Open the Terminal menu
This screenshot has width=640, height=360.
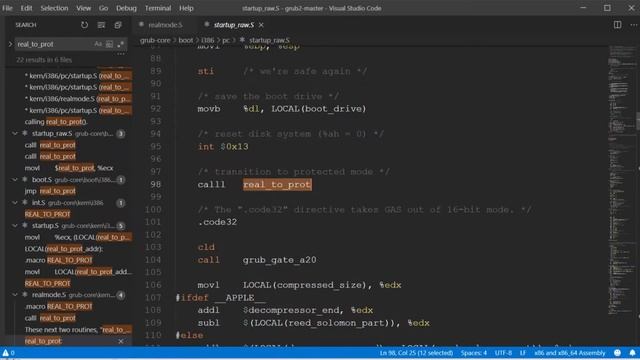(x=158, y=8)
